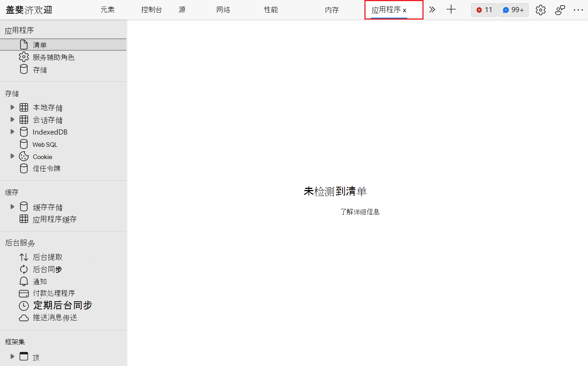Open the 99+ messages badge
The height and width of the screenshot is (366, 588).
coord(513,10)
